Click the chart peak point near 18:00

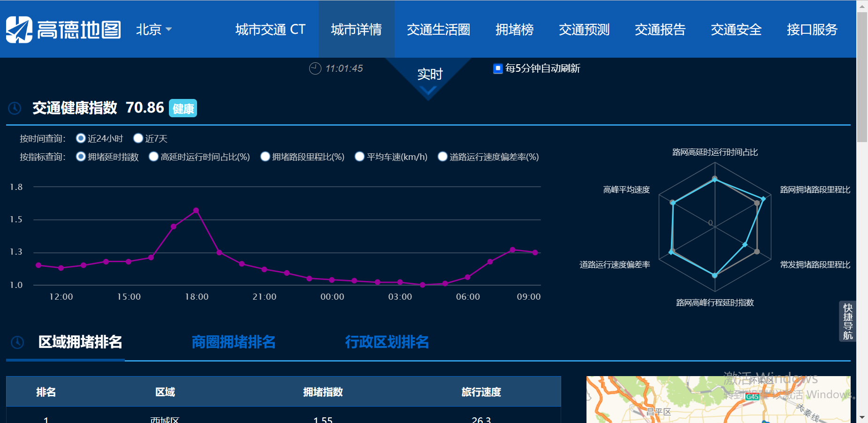196,211
